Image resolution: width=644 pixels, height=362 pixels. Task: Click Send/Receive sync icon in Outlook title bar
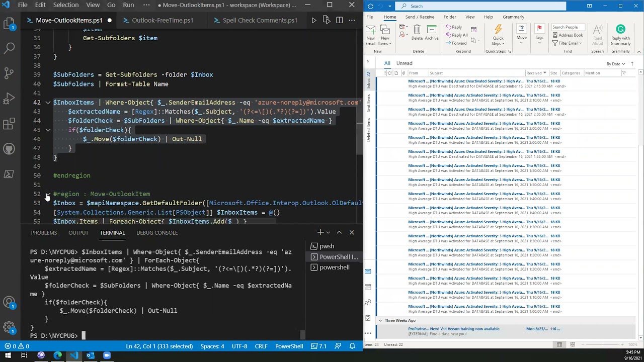370,6
